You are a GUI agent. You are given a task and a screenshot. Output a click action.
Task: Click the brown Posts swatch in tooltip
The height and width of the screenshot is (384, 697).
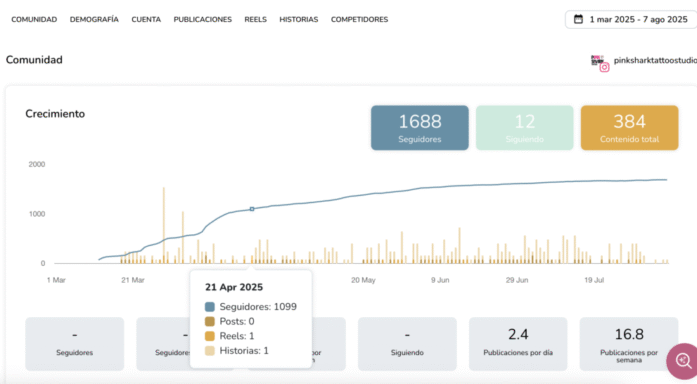click(x=210, y=321)
